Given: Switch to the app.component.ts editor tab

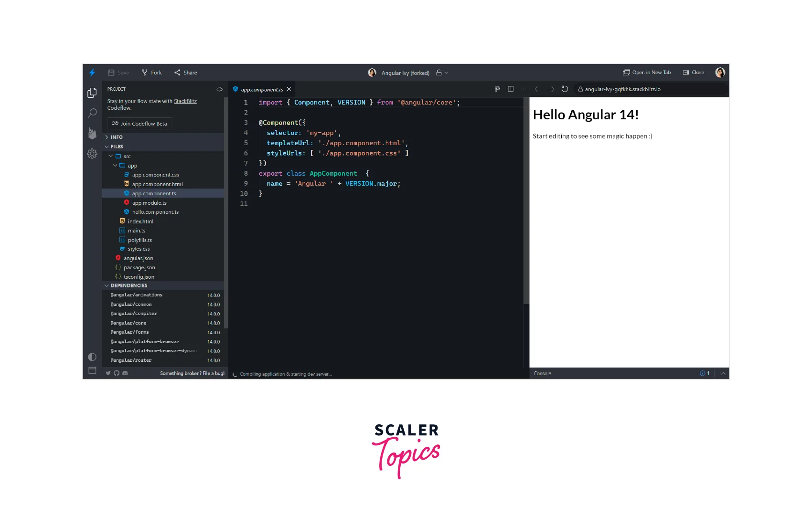Looking at the screenshot, I should (x=261, y=89).
